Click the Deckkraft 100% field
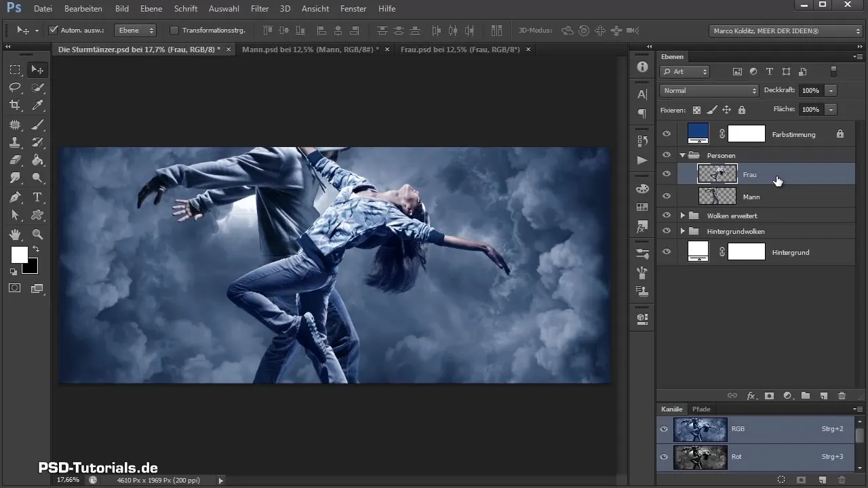This screenshot has height=488, width=868. (811, 90)
